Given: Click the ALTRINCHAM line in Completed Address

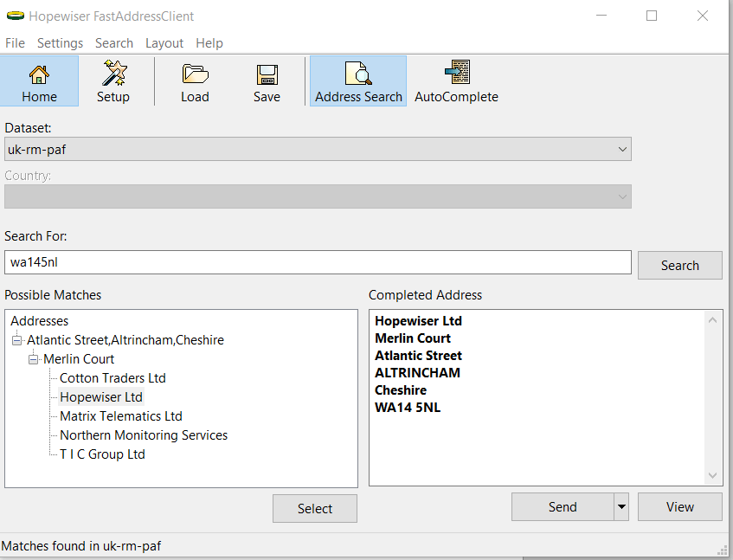Looking at the screenshot, I should tap(417, 373).
